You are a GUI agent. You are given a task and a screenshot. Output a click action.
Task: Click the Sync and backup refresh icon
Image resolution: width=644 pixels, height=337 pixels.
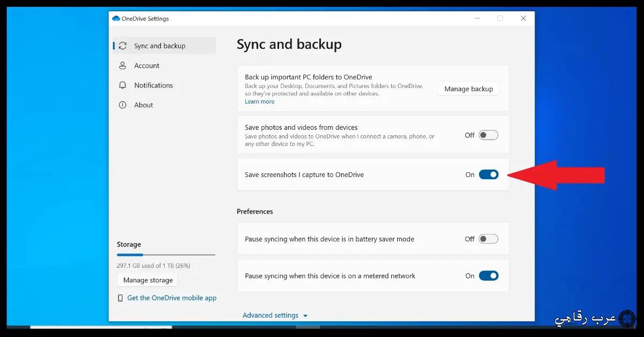(123, 46)
